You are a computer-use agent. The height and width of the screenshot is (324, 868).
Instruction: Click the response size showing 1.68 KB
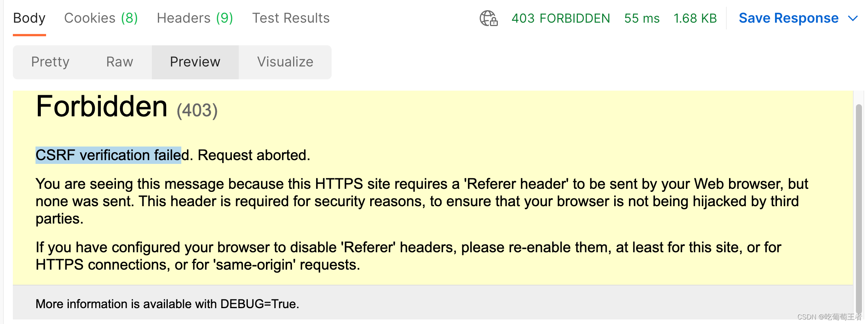(695, 18)
